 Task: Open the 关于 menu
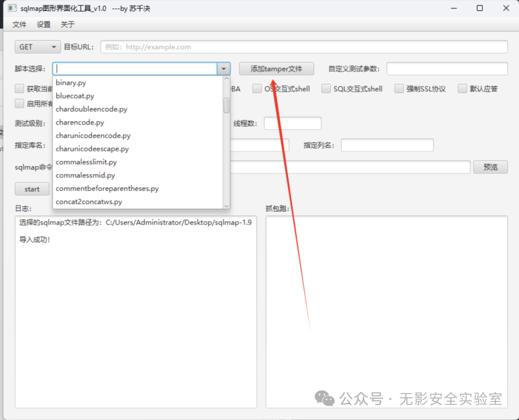coord(68,24)
